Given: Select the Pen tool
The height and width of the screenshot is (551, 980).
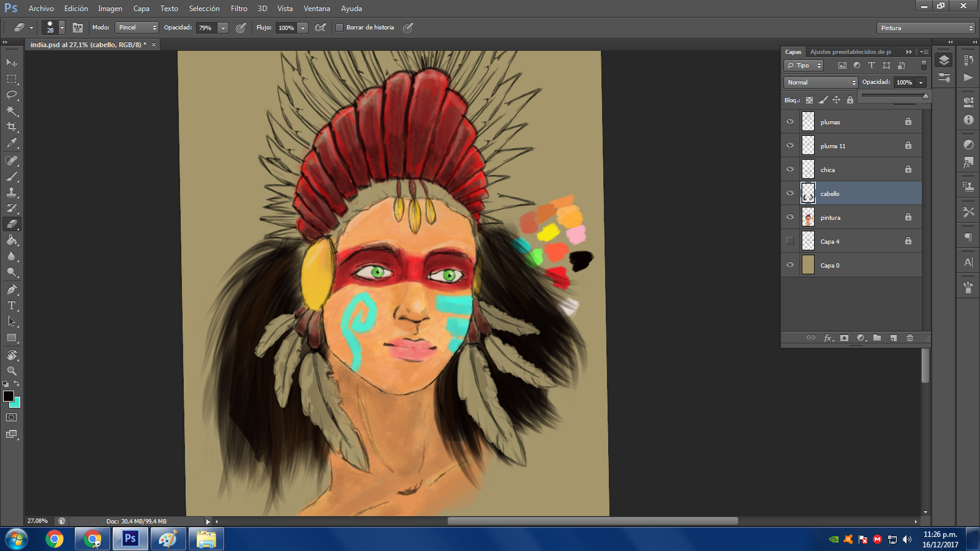Looking at the screenshot, I should click(x=12, y=290).
